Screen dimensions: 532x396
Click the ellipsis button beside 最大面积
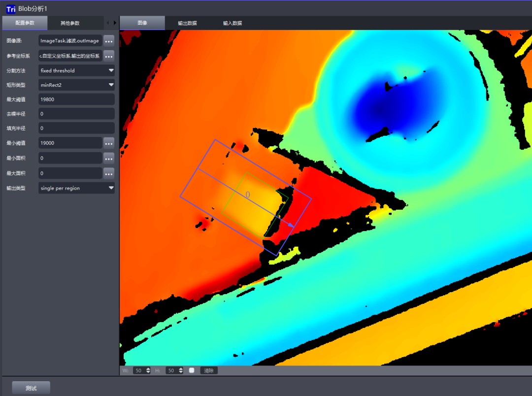pyautogui.click(x=109, y=173)
